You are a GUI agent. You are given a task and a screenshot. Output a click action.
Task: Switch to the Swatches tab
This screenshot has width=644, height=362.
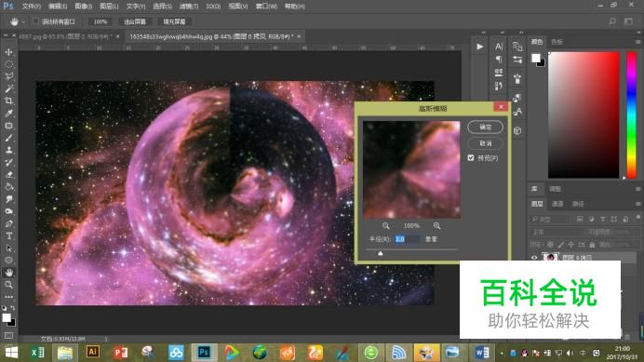tap(557, 42)
